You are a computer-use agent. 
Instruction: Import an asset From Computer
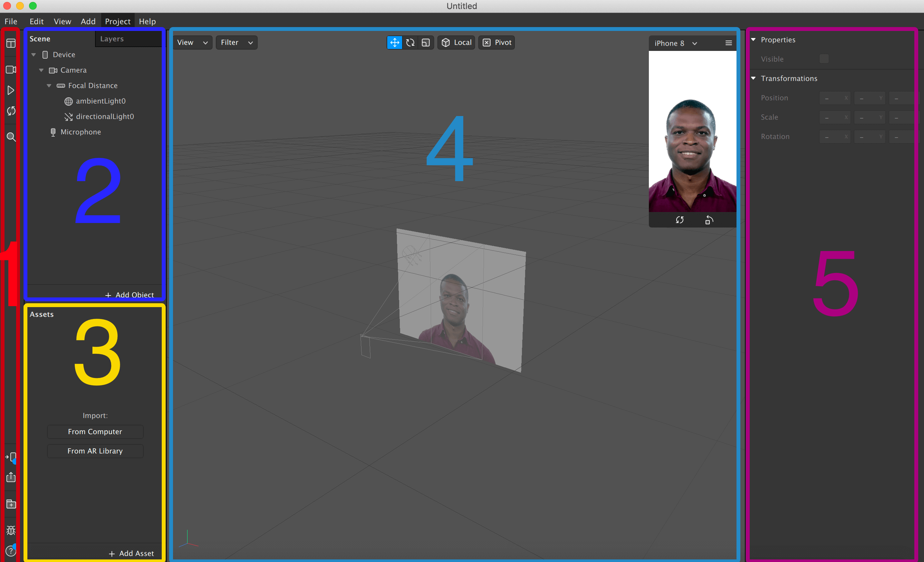pyautogui.click(x=95, y=431)
